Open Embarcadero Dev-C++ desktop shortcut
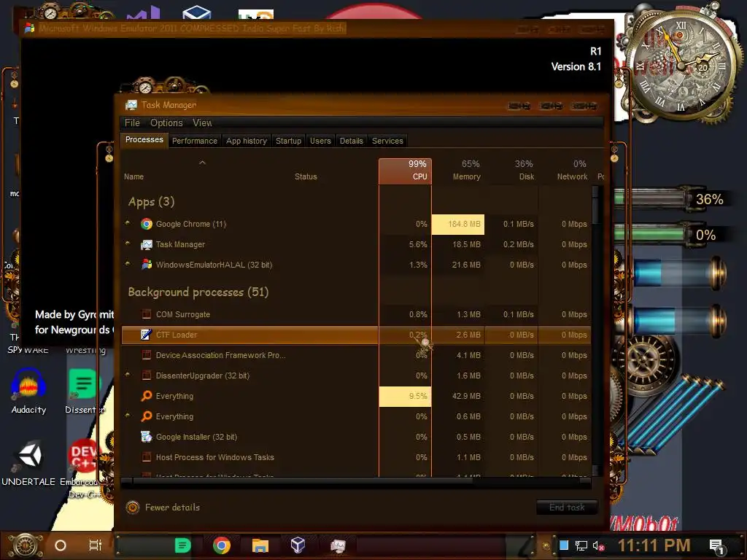Viewport: 747px width, 560px height. pyautogui.click(x=82, y=469)
